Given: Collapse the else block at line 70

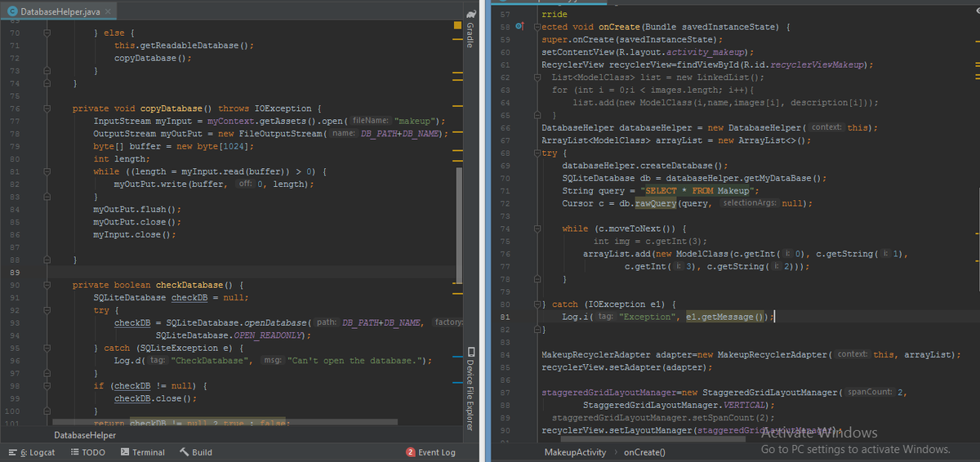Looking at the screenshot, I should (48, 33).
